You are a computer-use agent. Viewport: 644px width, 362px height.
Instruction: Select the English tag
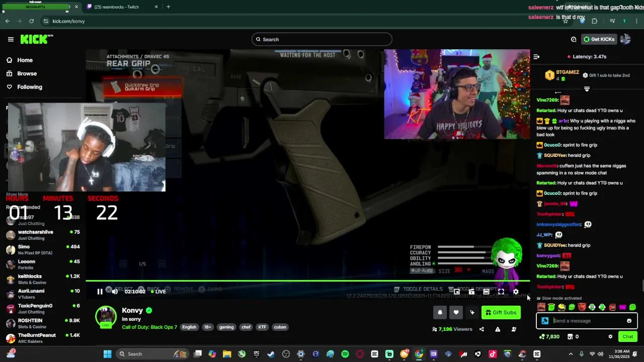click(x=189, y=327)
